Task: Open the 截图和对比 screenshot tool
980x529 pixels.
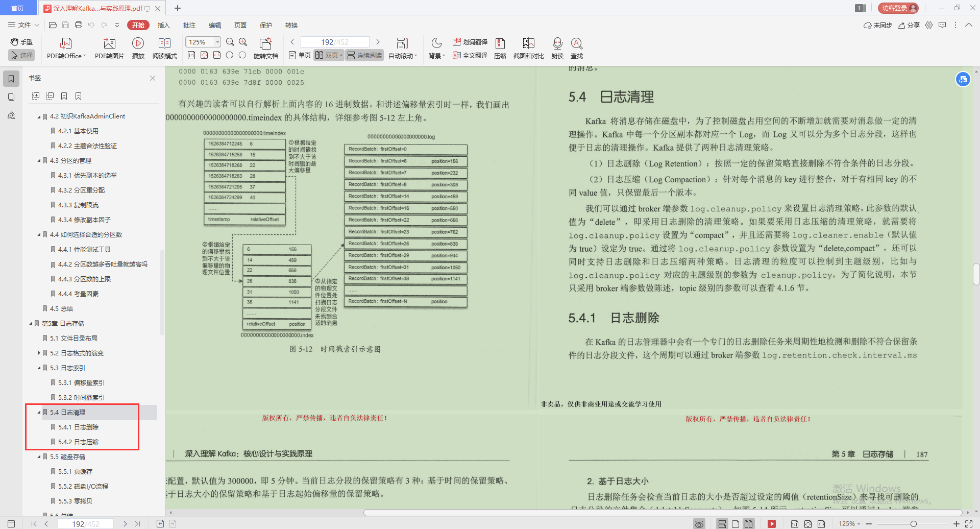Action: coord(528,49)
